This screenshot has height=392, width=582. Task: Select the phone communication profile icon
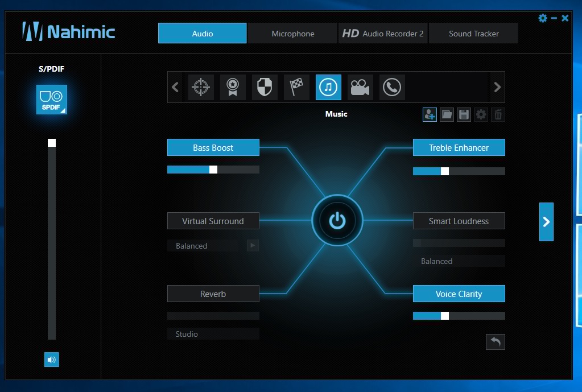(x=391, y=87)
